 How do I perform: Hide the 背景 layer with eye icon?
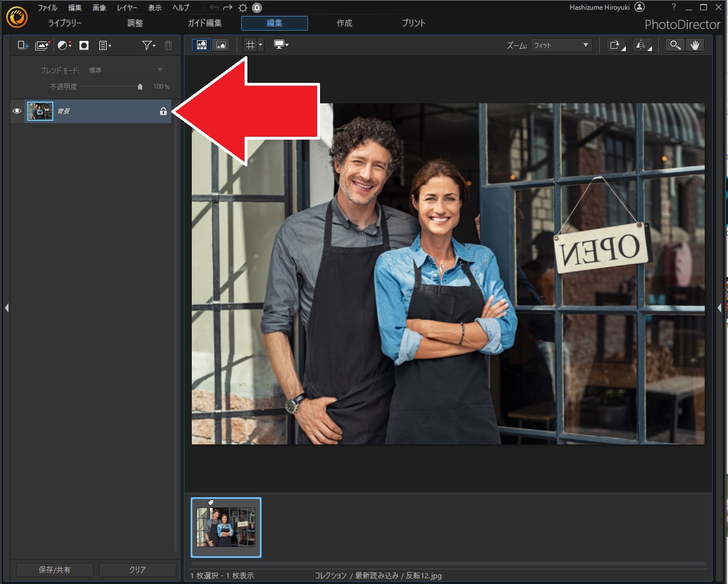[17, 111]
